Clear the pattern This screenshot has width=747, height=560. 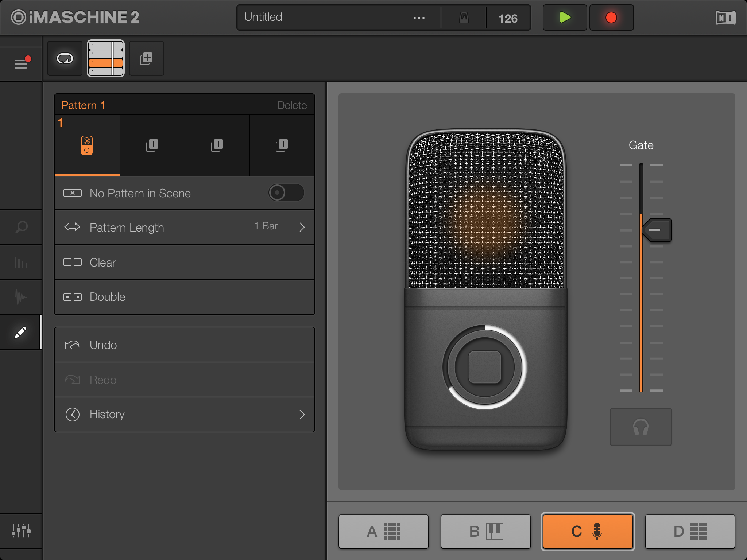(x=185, y=262)
